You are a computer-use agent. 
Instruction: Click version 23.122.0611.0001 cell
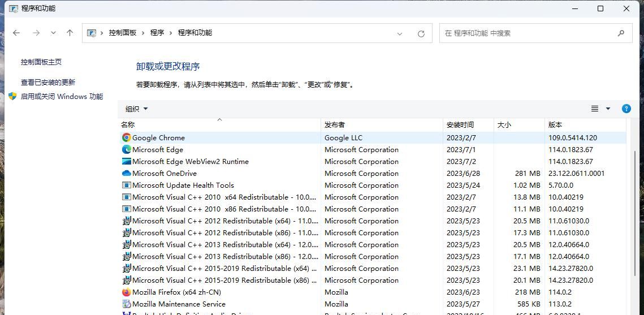pos(577,174)
